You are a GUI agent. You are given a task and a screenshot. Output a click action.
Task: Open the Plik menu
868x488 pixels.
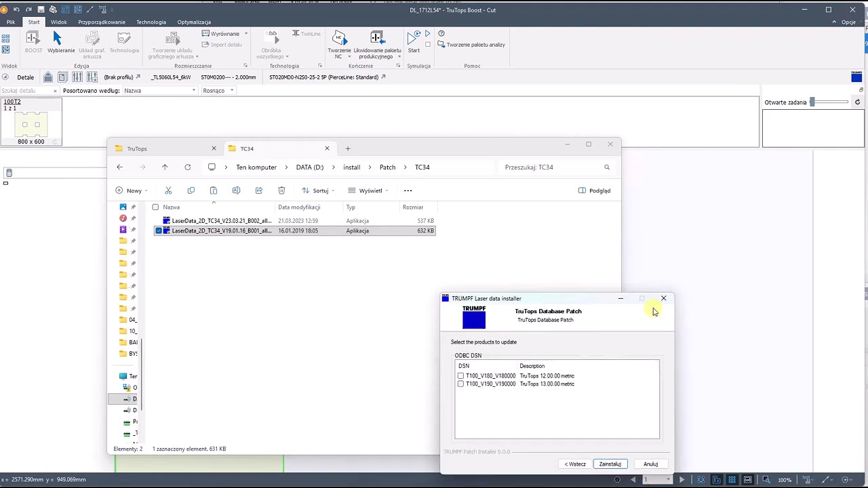(11, 22)
